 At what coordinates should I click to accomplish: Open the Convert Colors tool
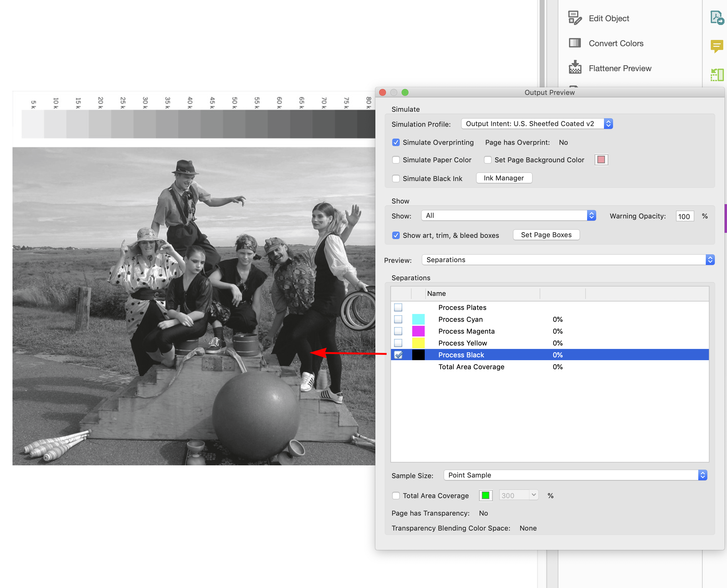(616, 43)
